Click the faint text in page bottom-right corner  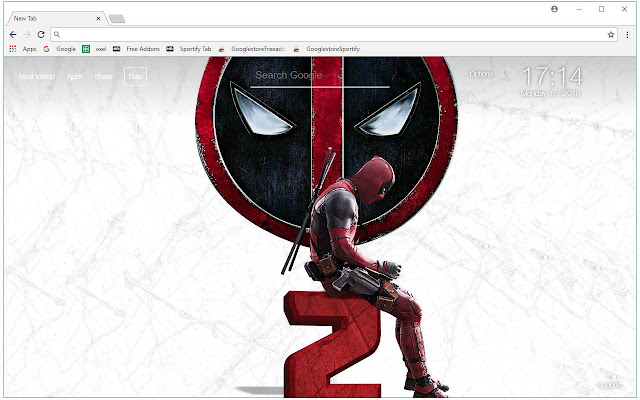tap(610, 385)
